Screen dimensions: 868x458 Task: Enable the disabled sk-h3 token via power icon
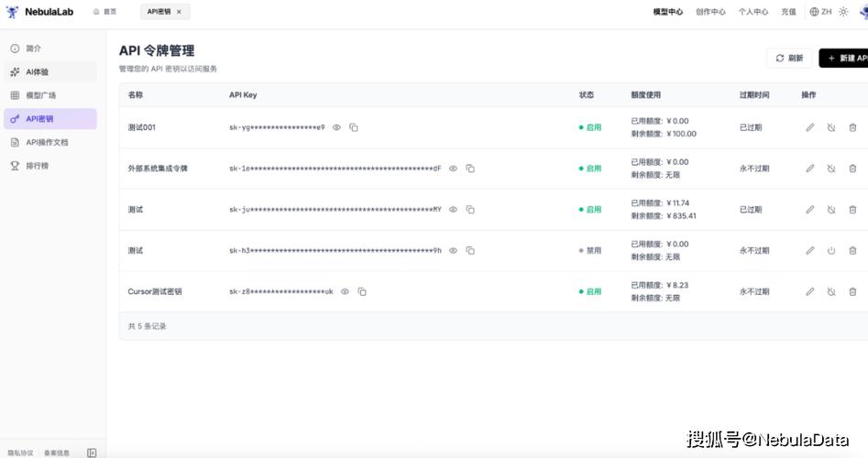click(831, 251)
